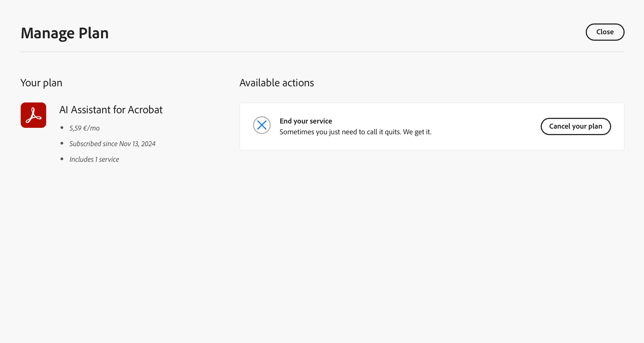Click the Available actions section heading

(x=276, y=83)
